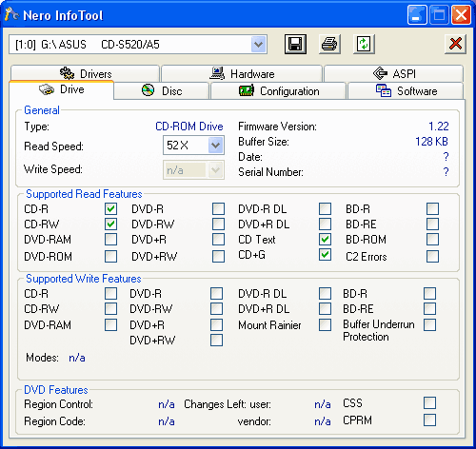Click the Region Code n/a value
The height and width of the screenshot is (449, 476).
pyautogui.click(x=167, y=421)
